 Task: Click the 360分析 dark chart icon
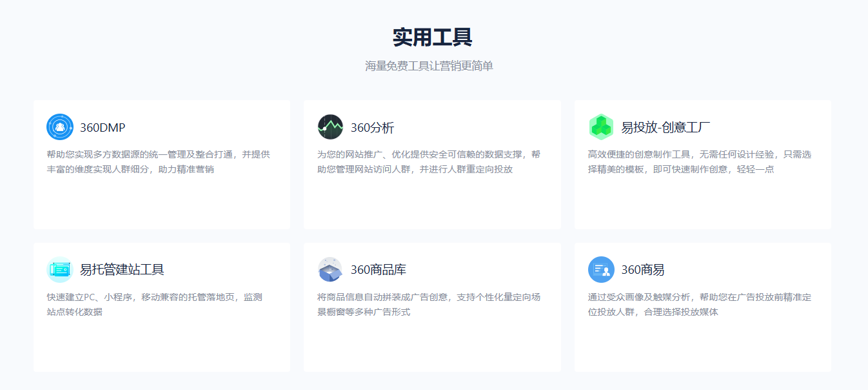coord(331,127)
